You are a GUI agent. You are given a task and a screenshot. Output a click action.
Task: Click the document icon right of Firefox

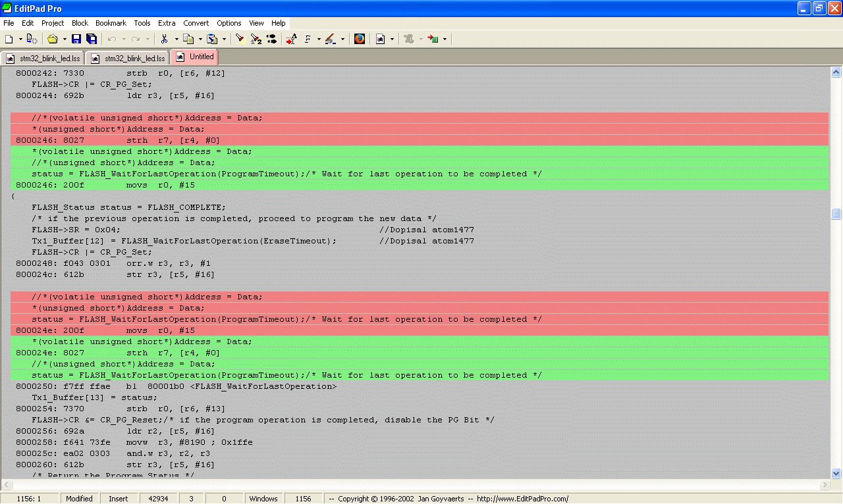tap(380, 39)
